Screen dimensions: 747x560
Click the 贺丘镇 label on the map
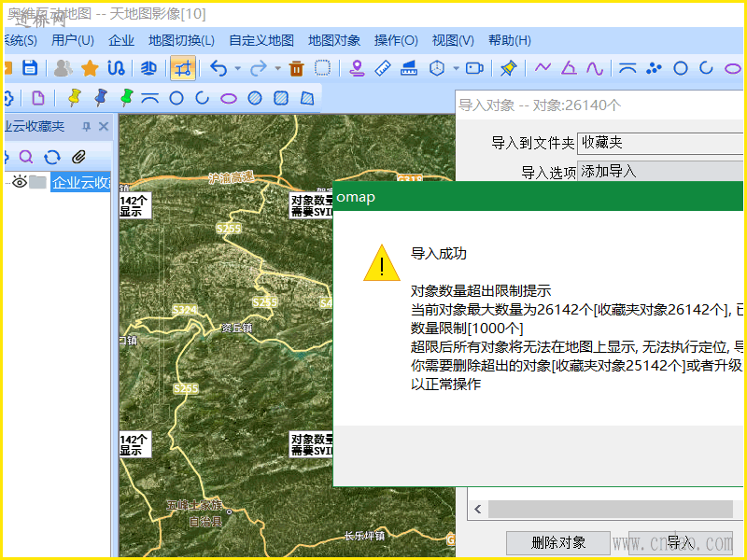pos(237,328)
